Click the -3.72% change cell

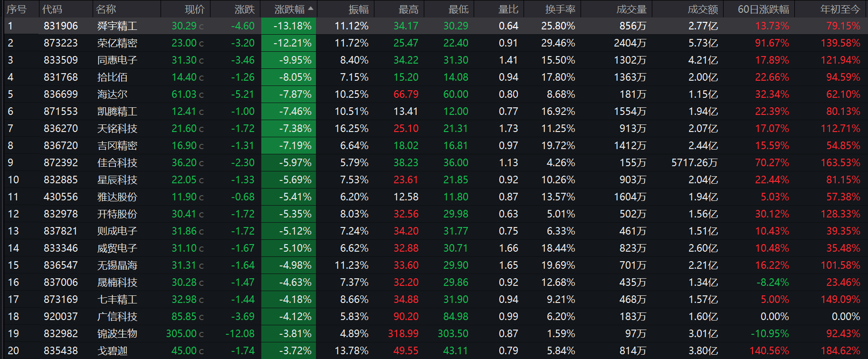(x=288, y=351)
